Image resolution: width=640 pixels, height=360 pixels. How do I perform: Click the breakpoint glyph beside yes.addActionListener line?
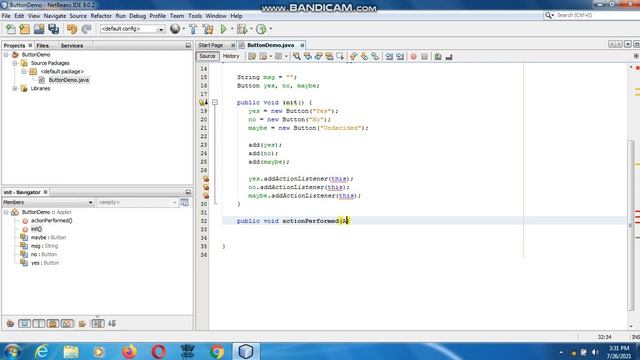(x=206, y=179)
